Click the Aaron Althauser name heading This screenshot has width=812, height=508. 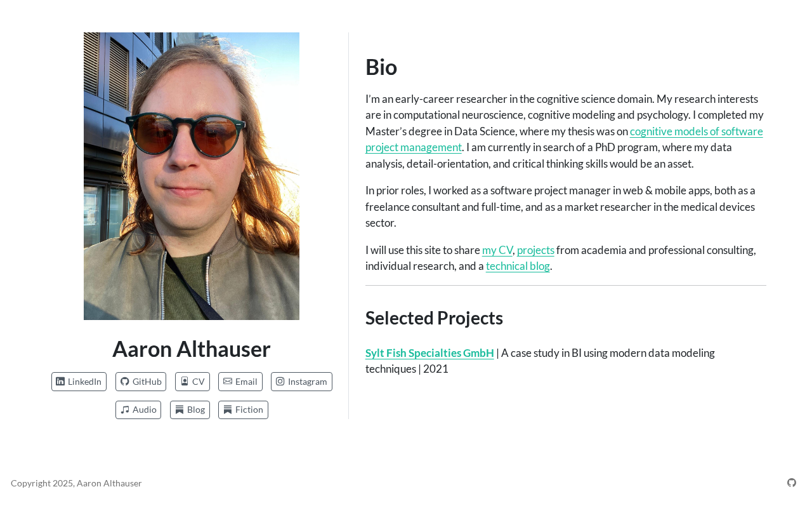192,349
